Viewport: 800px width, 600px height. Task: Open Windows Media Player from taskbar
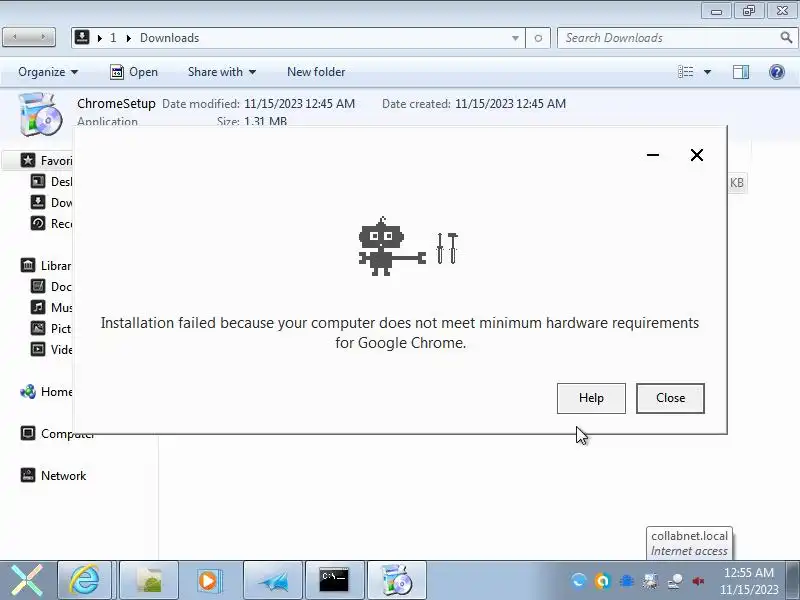tap(209, 580)
